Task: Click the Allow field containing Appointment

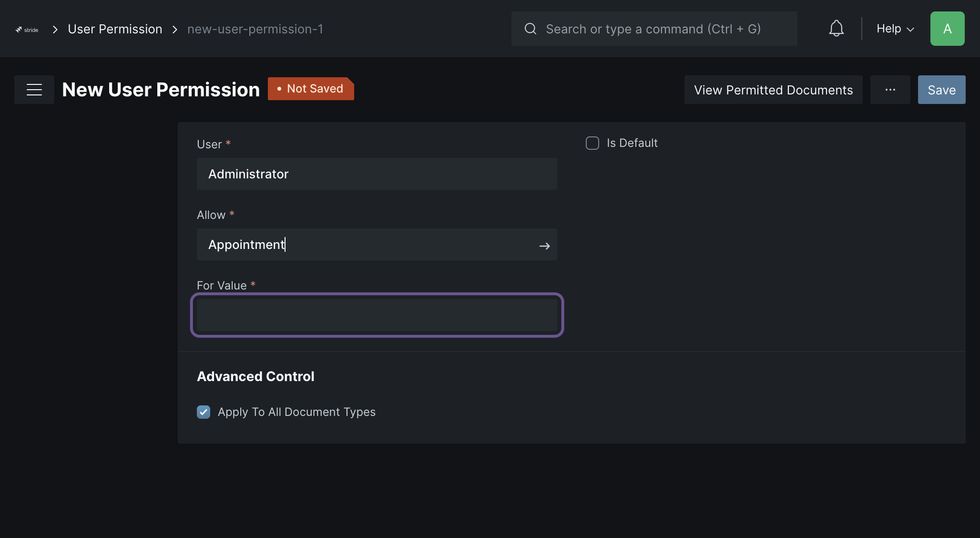Action: [x=377, y=245]
